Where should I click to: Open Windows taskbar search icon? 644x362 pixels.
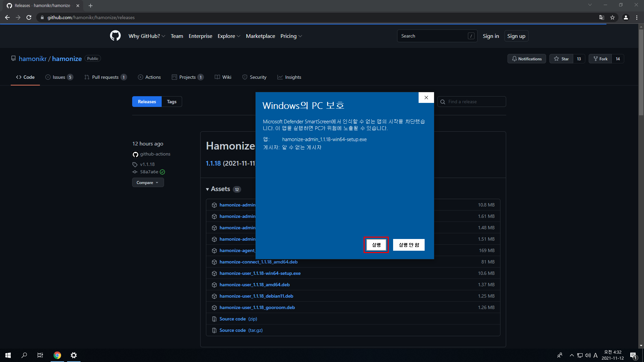[24, 355]
